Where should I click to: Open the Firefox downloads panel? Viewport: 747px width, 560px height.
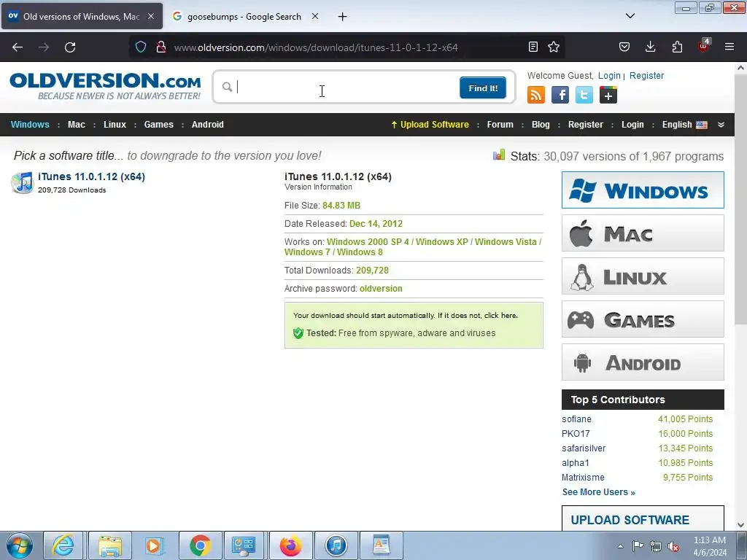click(x=650, y=47)
